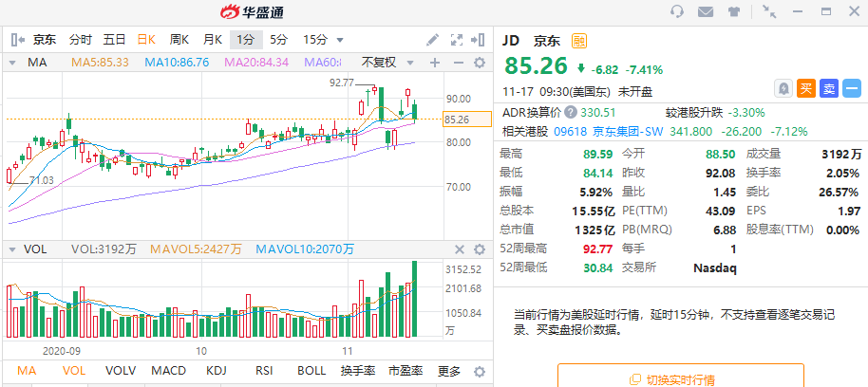
Task: Select VOLV indicator tab
Action: point(120,371)
